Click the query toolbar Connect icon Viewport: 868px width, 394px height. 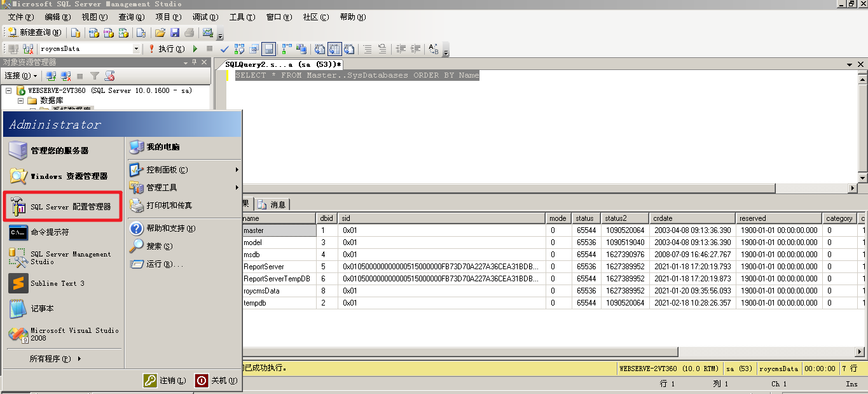point(13,48)
